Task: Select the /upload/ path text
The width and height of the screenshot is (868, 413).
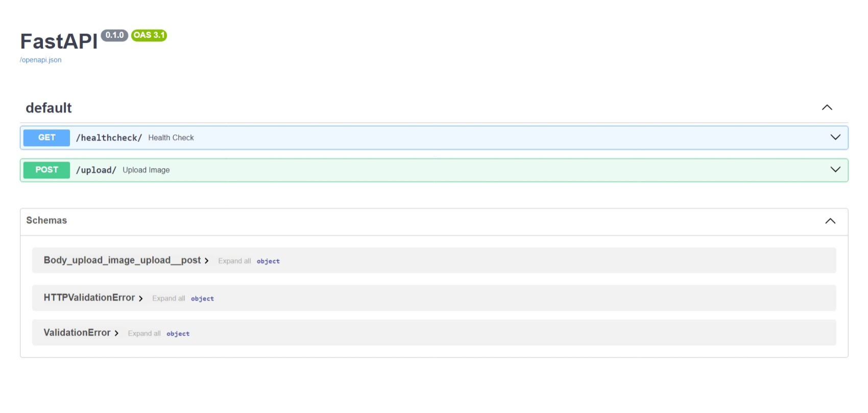Action: [x=96, y=170]
